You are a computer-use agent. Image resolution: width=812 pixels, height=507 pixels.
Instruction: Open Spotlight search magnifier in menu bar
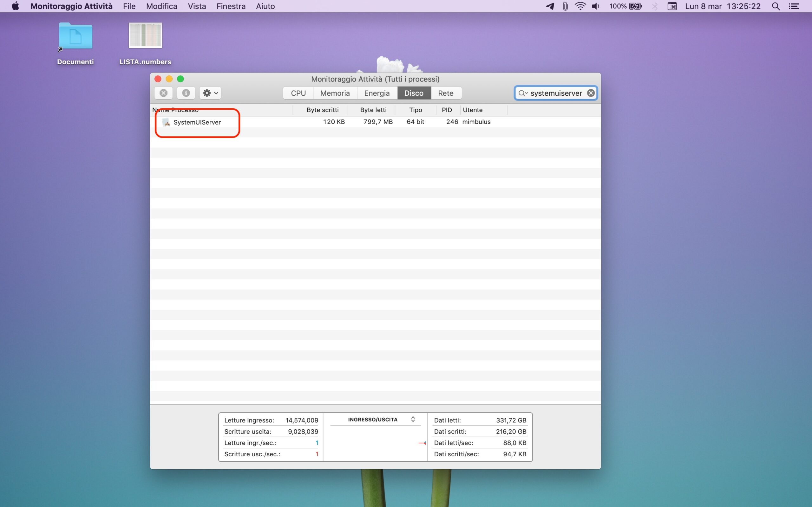[776, 6]
